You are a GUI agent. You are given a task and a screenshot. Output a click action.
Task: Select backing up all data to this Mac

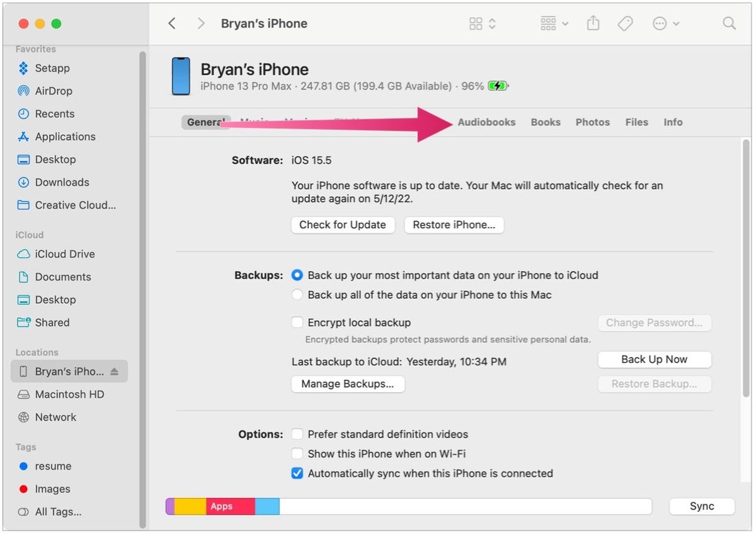(x=297, y=294)
